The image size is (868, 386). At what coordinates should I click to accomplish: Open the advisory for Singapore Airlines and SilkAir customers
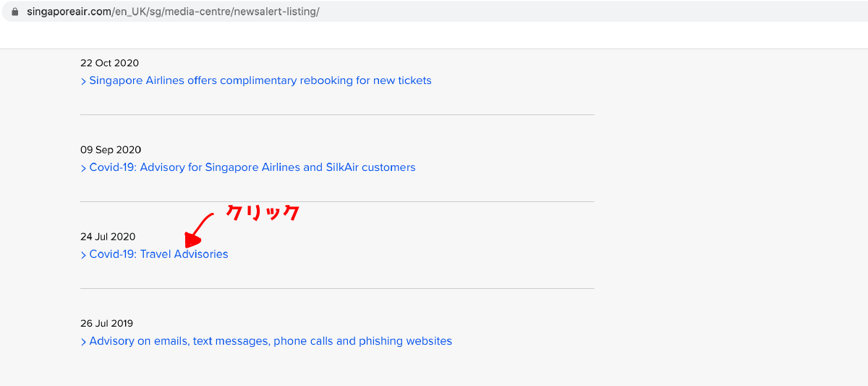252,167
